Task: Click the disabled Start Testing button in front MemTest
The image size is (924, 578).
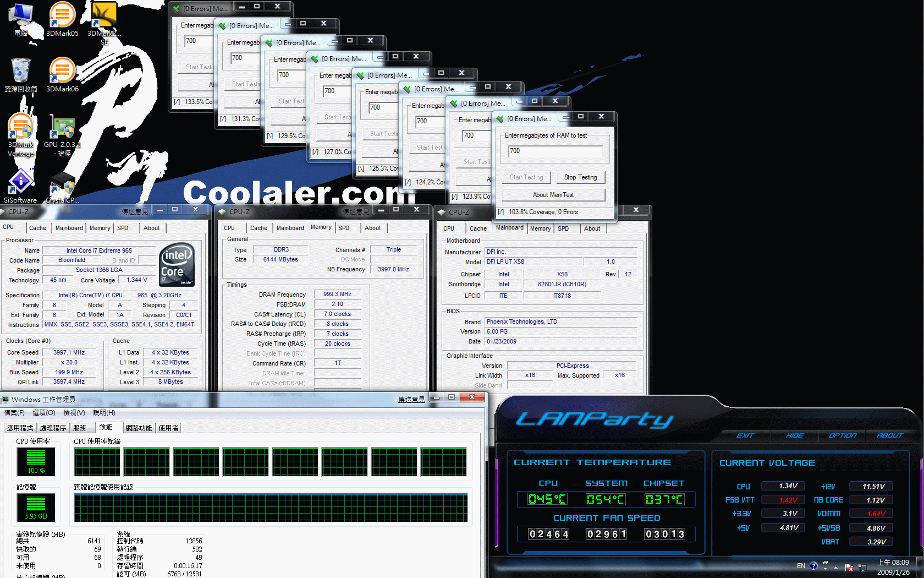Action: [x=526, y=177]
